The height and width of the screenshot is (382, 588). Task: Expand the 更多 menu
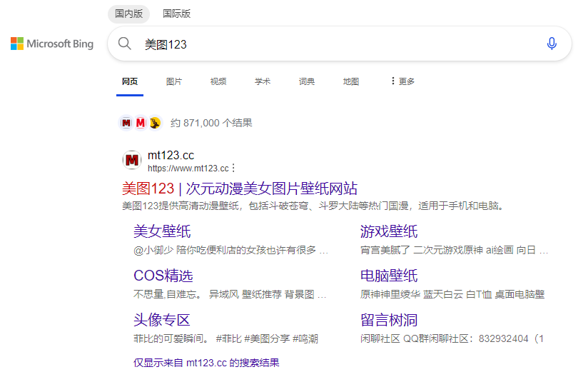(402, 81)
